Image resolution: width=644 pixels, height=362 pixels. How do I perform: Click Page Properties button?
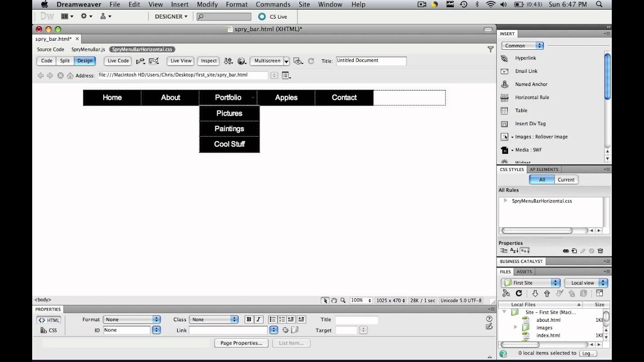click(x=242, y=343)
